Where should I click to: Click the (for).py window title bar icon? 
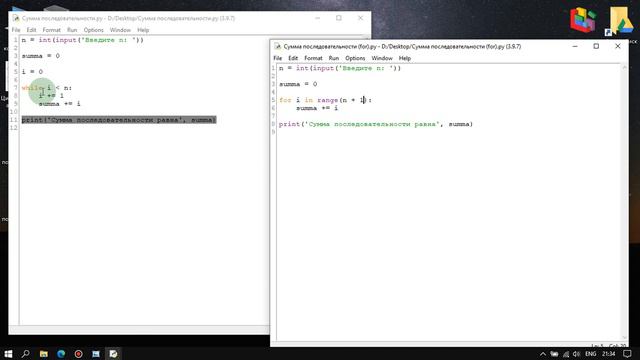coord(277,46)
